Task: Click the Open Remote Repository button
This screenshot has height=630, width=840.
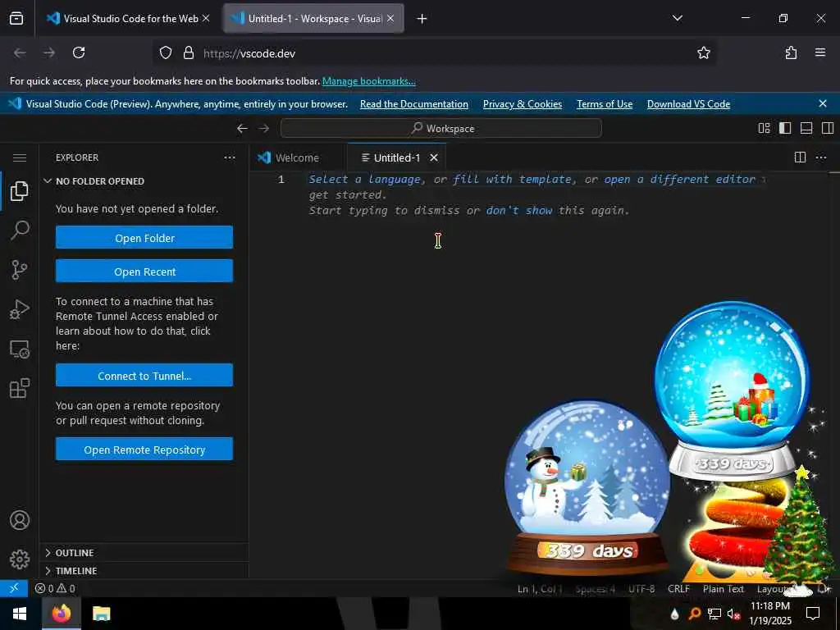Action: tap(144, 449)
